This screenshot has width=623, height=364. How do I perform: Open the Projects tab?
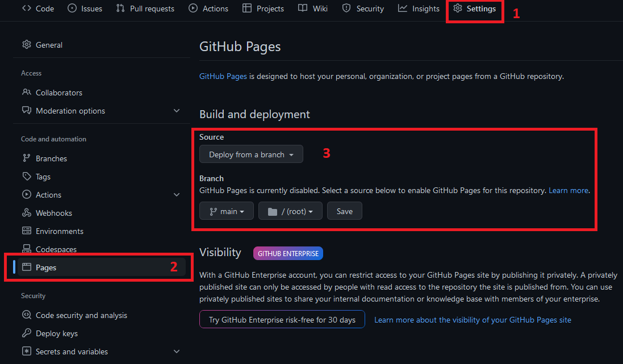[263, 9]
